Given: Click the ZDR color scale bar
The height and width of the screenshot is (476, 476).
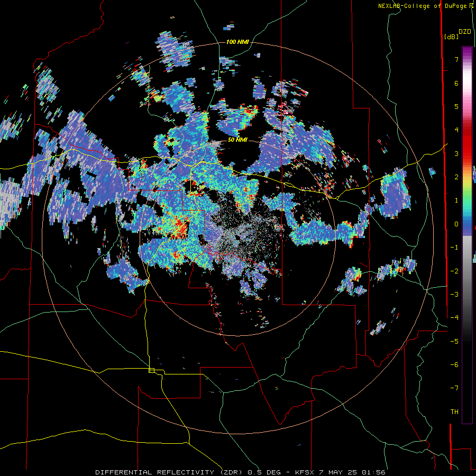Looking at the screenshot, I should tap(467, 235).
